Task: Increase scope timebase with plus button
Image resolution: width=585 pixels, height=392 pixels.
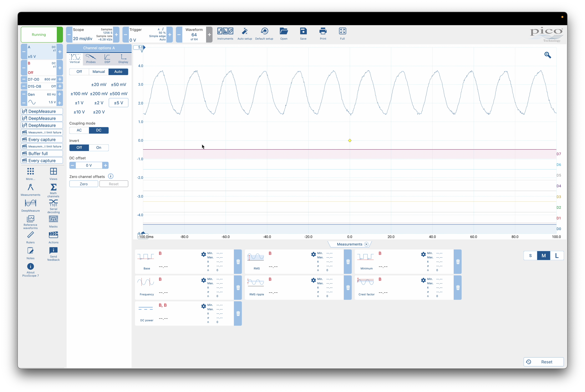Action: pos(116,35)
